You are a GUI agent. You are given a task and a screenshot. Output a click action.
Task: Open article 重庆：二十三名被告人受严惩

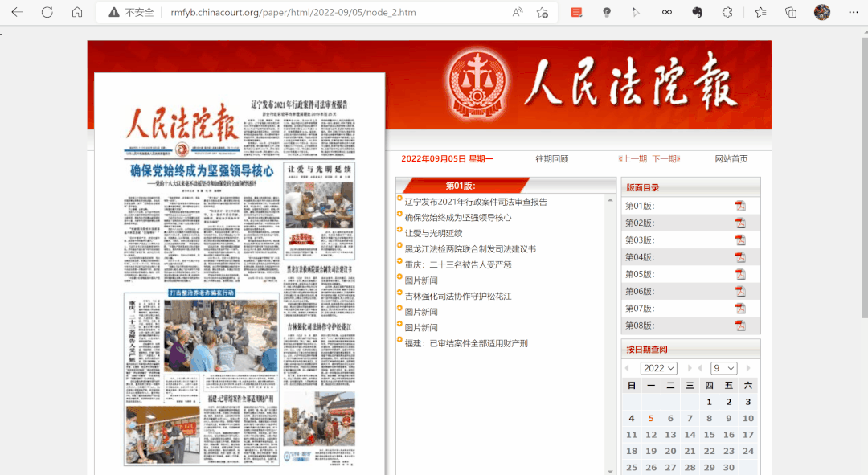pyautogui.click(x=458, y=264)
